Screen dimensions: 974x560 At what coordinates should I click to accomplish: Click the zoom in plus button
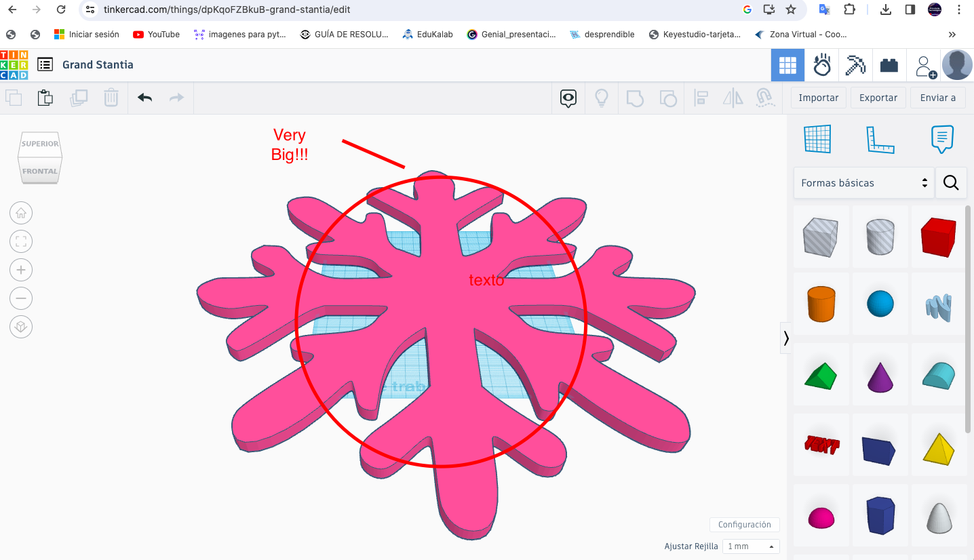click(21, 270)
